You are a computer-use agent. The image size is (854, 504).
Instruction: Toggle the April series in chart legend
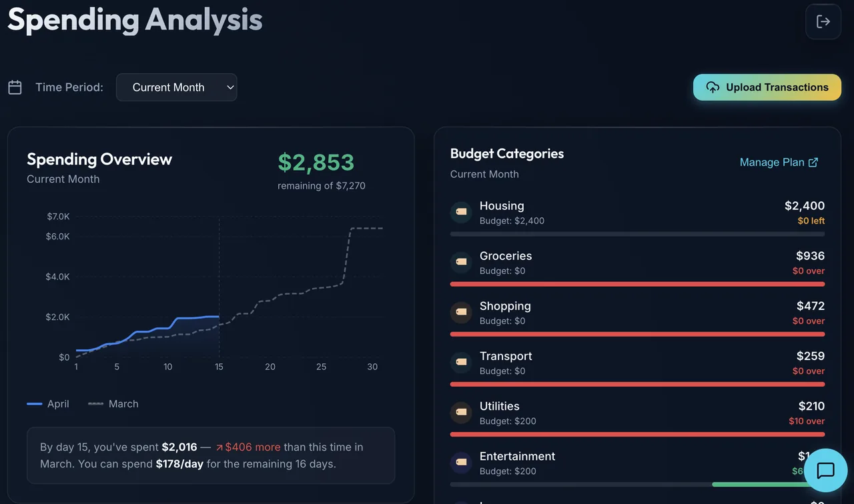(48, 404)
